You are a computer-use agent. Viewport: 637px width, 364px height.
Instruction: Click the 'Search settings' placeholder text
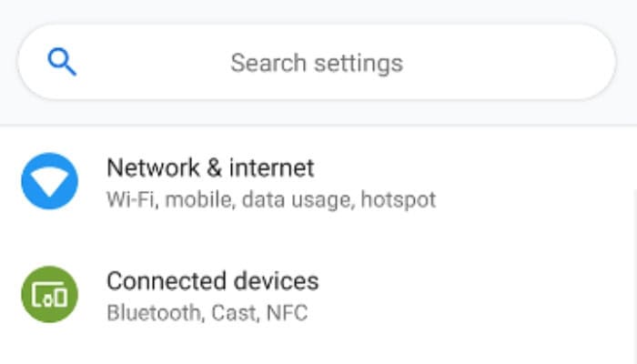(x=317, y=64)
